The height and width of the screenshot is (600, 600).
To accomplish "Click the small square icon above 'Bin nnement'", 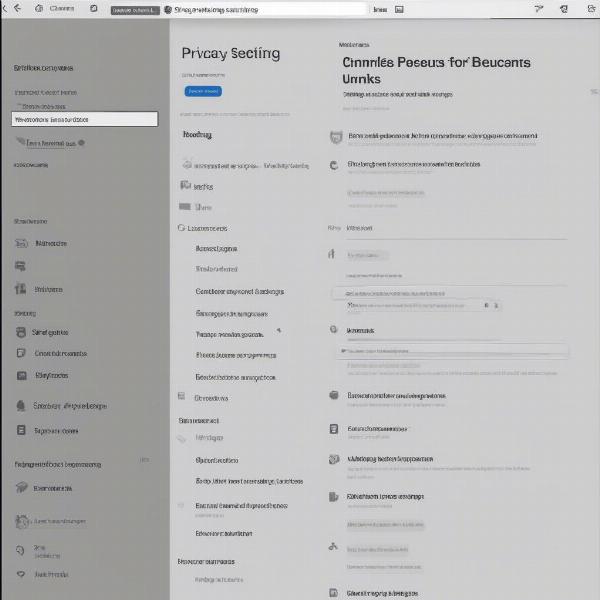I will (x=181, y=396).
